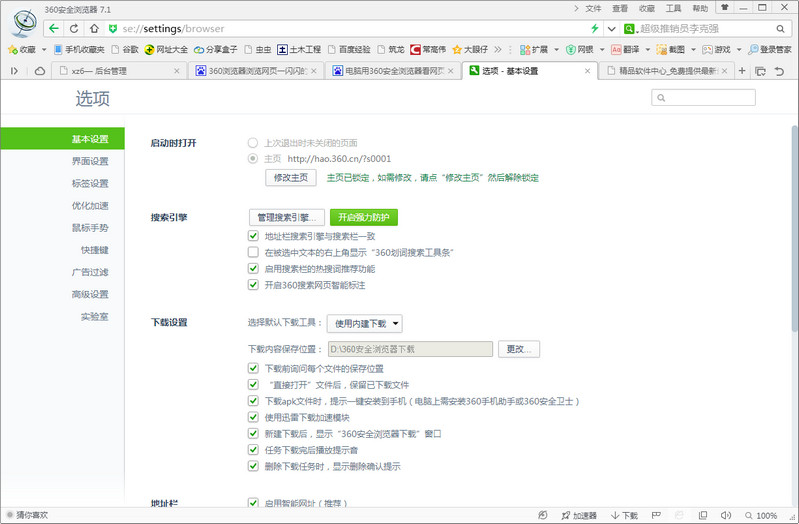Open 下载 downloads from the status bar
799x524 pixels.
(x=622, y=516)
